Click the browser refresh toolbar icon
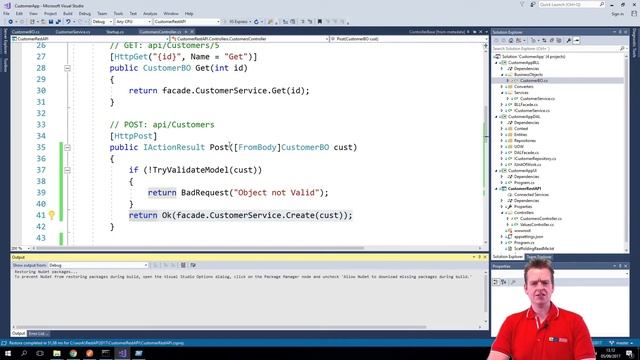The width and height of the screenshot is (640, 360). coord(256,22)
